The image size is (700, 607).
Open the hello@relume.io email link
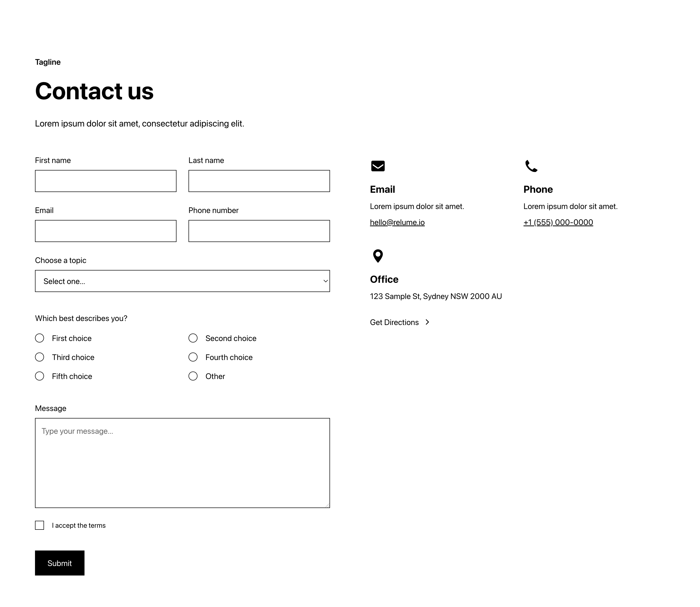(x=397, y=222)
